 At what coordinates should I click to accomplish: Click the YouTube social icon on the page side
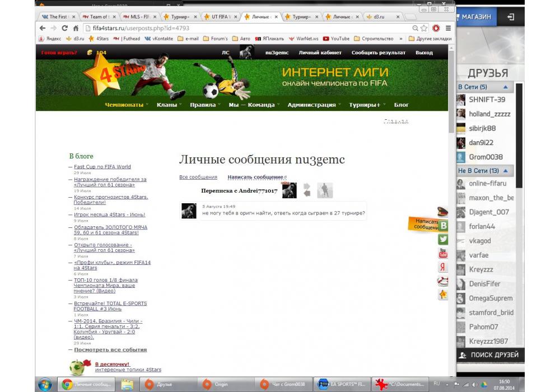(x=443, y=253)
